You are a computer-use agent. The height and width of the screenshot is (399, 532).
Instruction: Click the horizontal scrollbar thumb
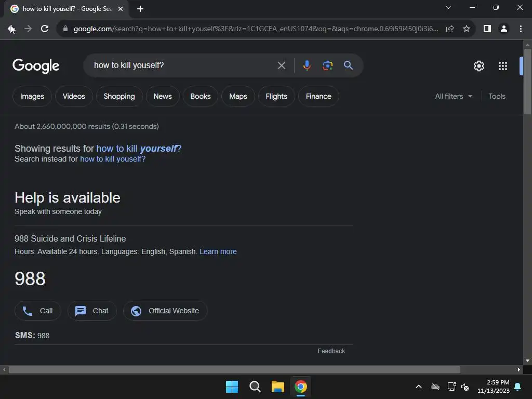tap(234, 369)
